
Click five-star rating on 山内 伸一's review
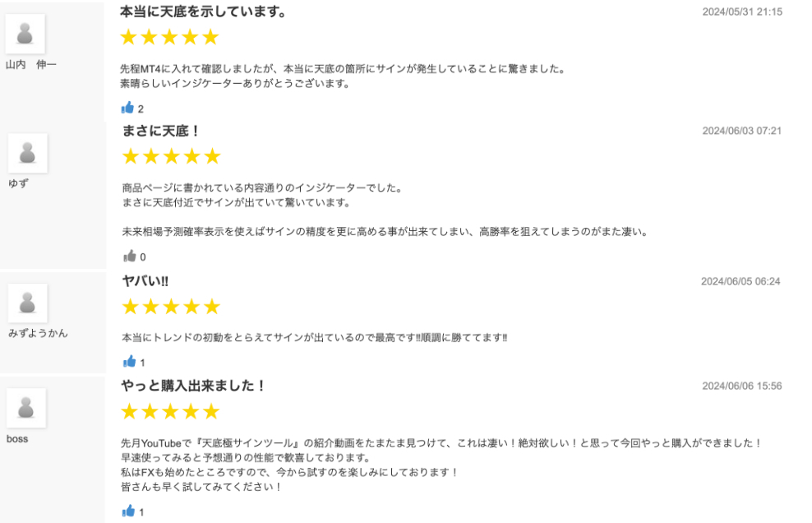coord(169,37)
